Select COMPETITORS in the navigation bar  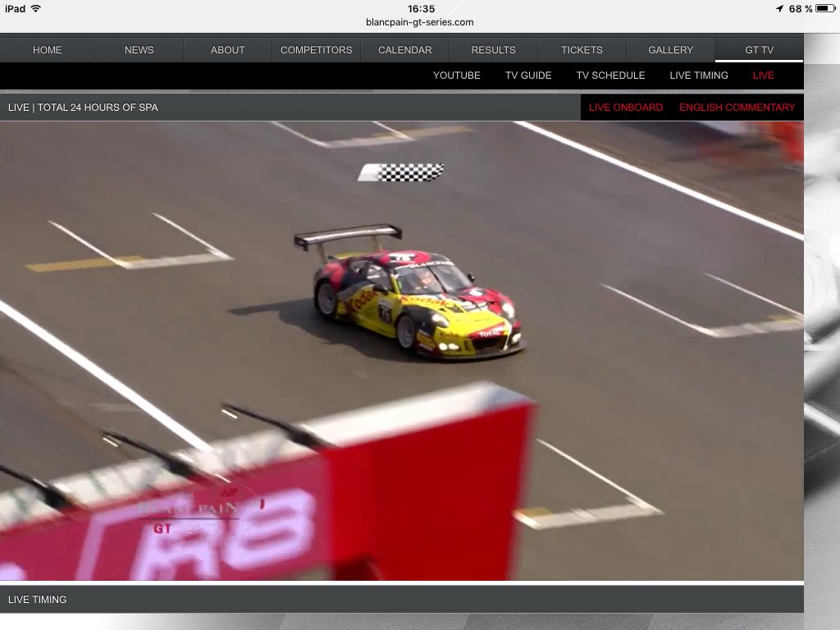(x=316, y=50)
